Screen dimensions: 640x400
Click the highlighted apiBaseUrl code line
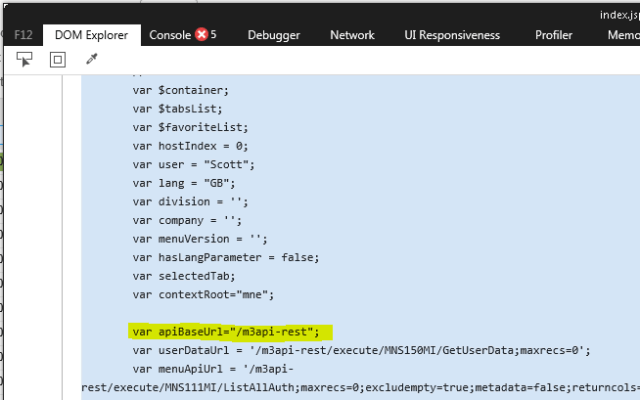tap(231, 332)
